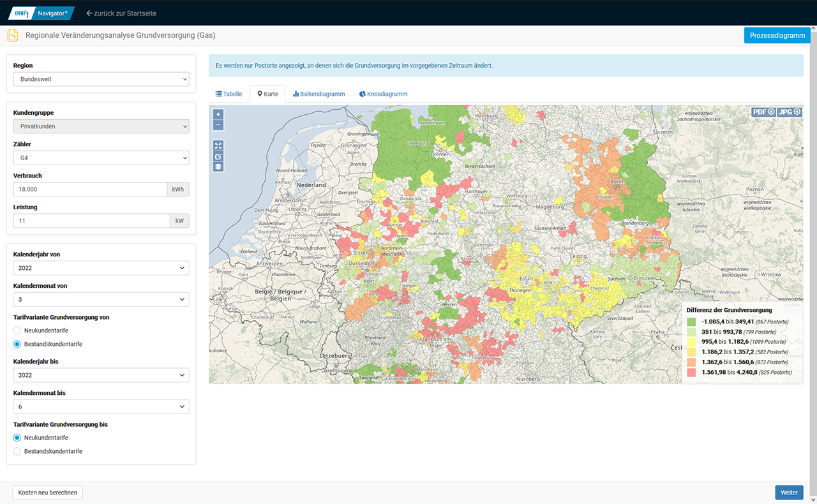
Task: Toggle fullscreen map view
Action: (219, 145)
